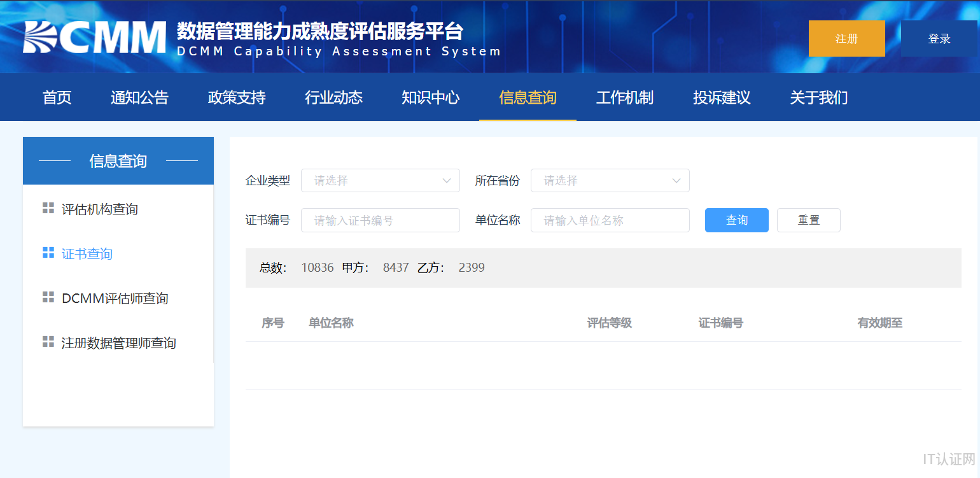Image resolution: width=980 pixels, height=478 pixels.
Task: Focus the 证书编号 input field
Action: [380, 220]
